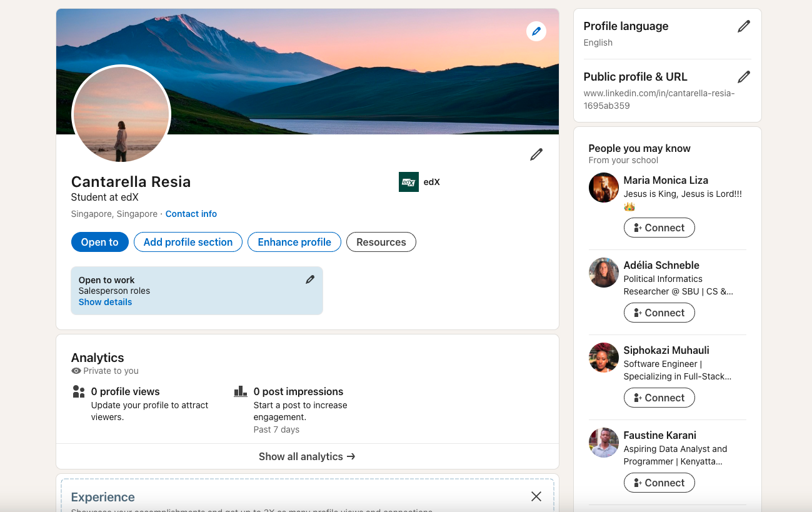The height and width of the screenshot is (512, 812).
Task: Connect with Siphokazi Muhauli
Action: pos(659,397)
